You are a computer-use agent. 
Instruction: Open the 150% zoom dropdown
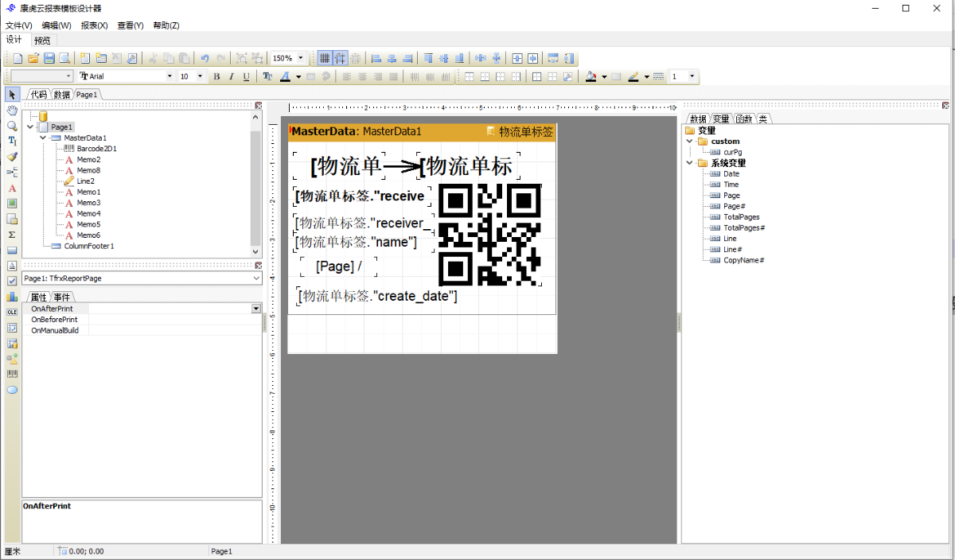point(301,58)
